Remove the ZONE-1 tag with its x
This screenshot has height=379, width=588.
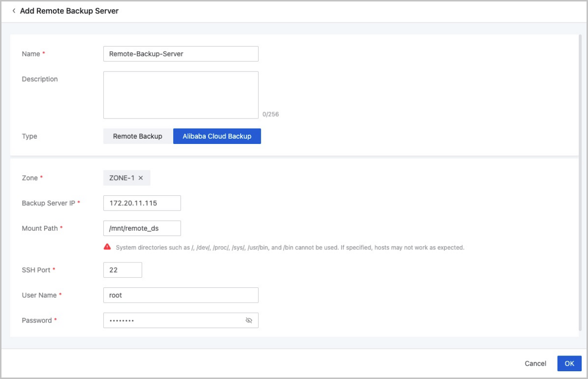[x=141, y=178]
